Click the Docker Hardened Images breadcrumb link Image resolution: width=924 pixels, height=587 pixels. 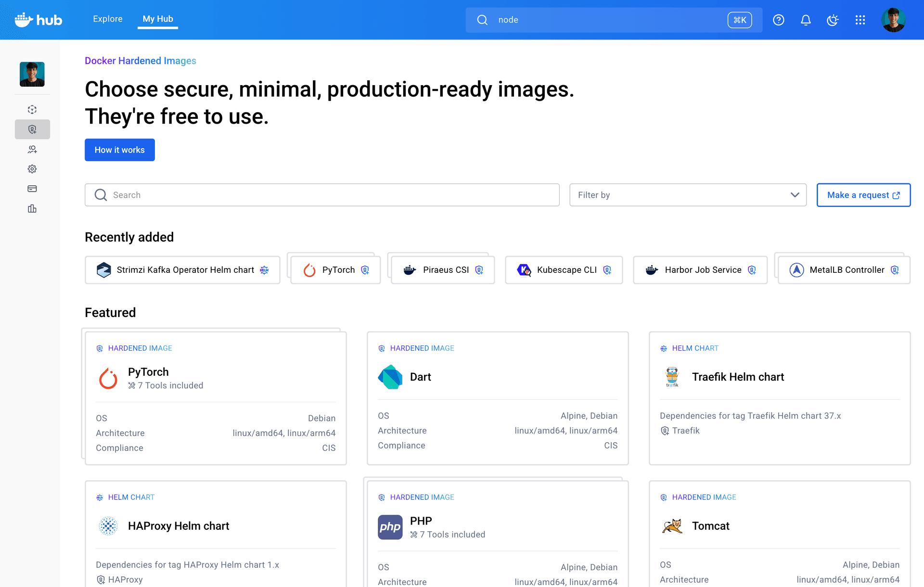141,61
